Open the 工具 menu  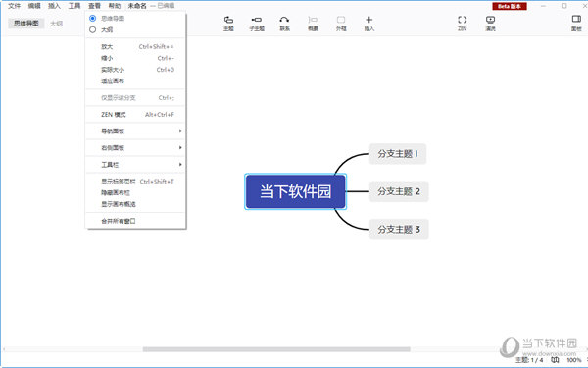pos(74,6)
